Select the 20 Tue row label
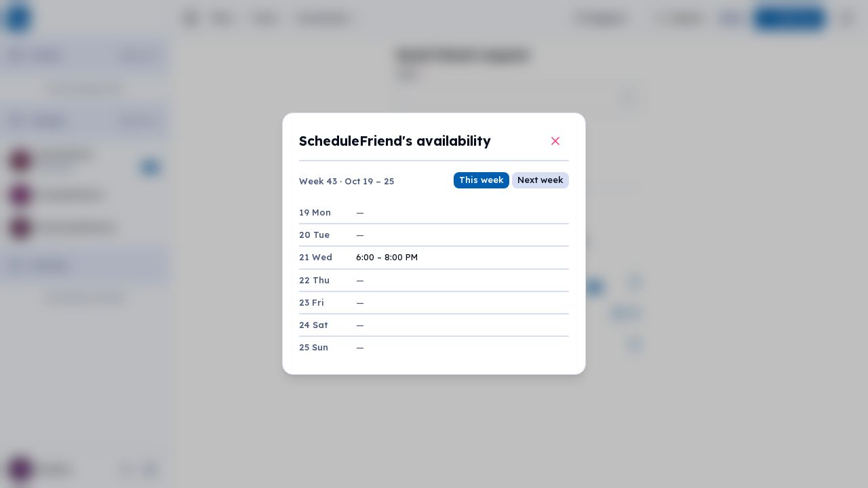This screenshot has height=488, width=868. [x=314, y=235]
